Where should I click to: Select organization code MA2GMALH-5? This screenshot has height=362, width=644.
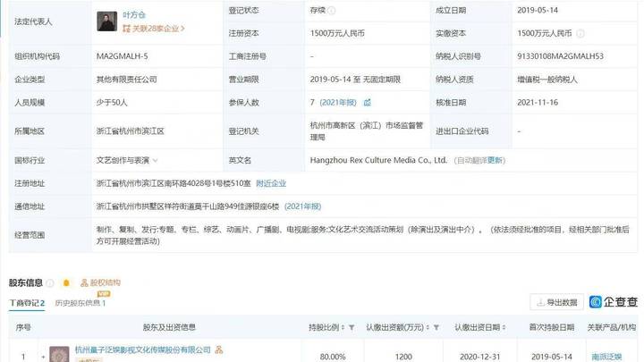[122, 56]
